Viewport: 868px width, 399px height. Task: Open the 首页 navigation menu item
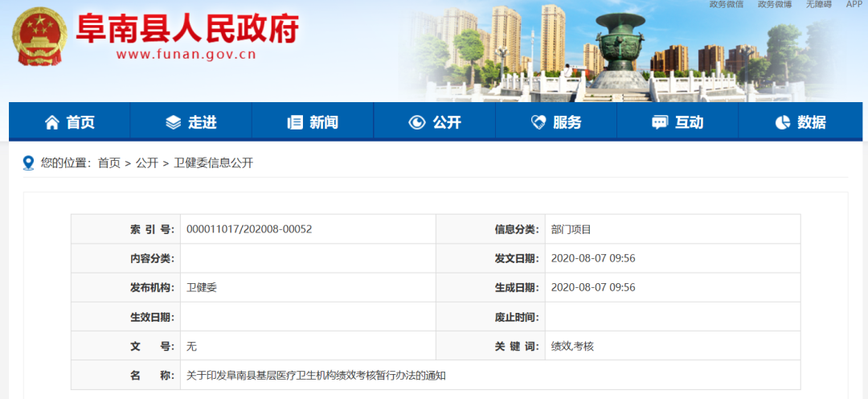[x=70, y=122]
